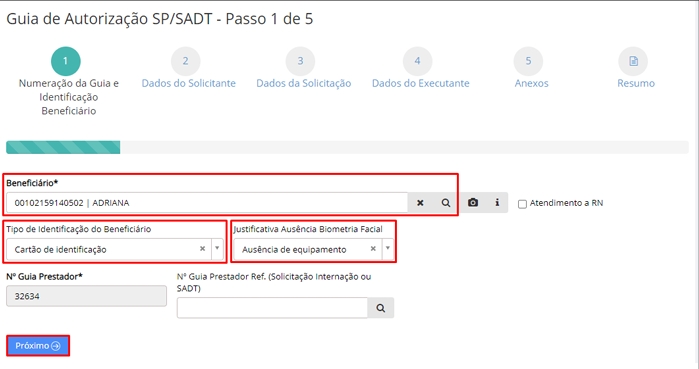
Task: Go to step 1 circle
Action: (x=66, y=61)
